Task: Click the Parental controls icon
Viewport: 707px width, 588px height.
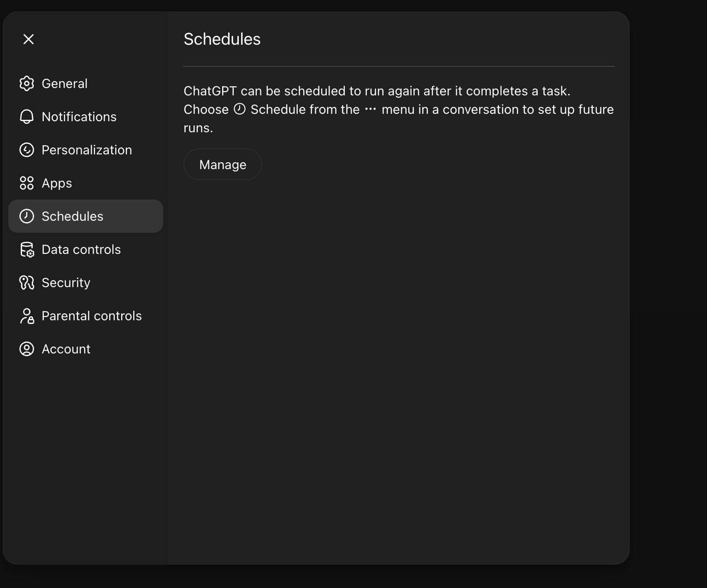Action: click(27, 316)
